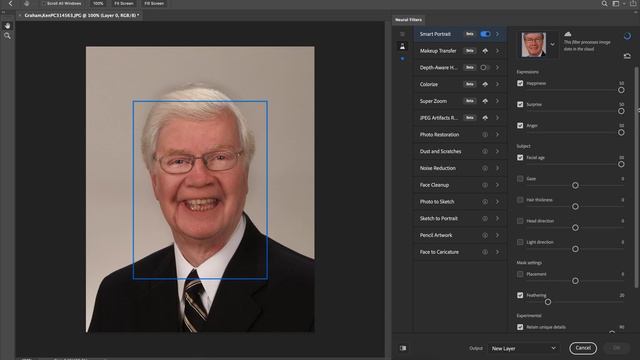This screenshot has width=640, height=360.
Task: Expand the Makeup Transfer chevron
Action: (498, 51)
